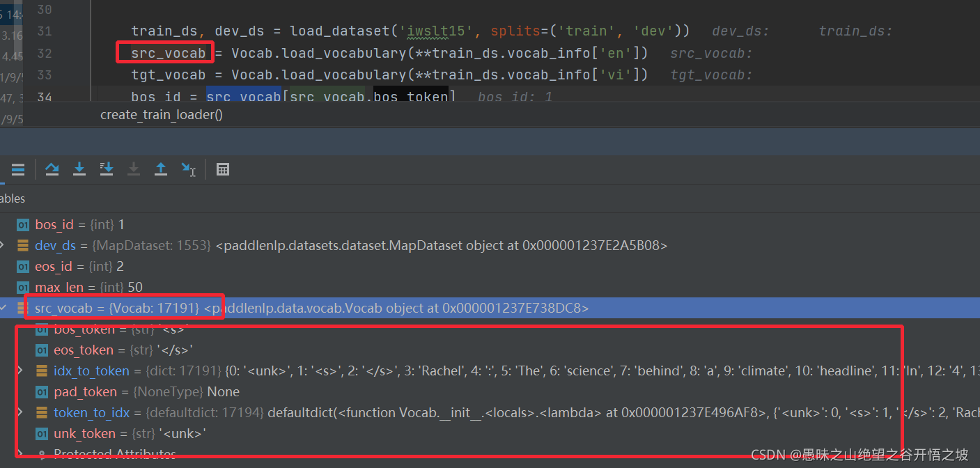Select the bos_id variable row
980x468 pixels.
490,224
